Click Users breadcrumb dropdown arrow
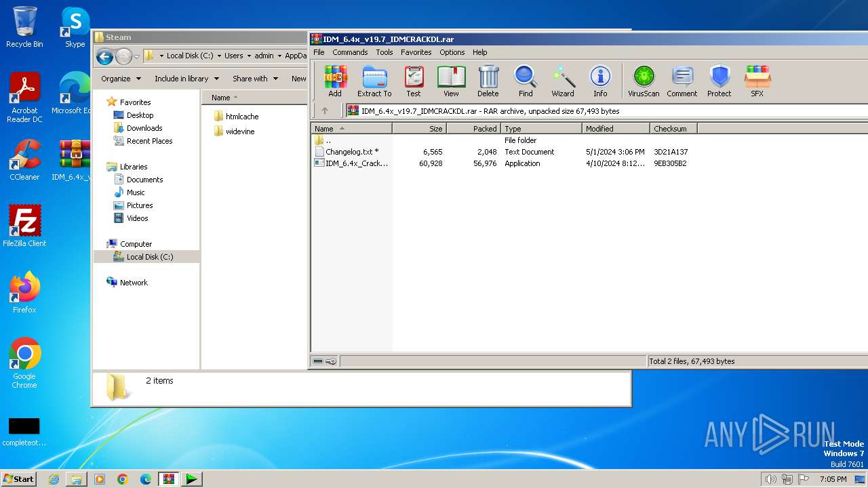 [x=248, y=56]
